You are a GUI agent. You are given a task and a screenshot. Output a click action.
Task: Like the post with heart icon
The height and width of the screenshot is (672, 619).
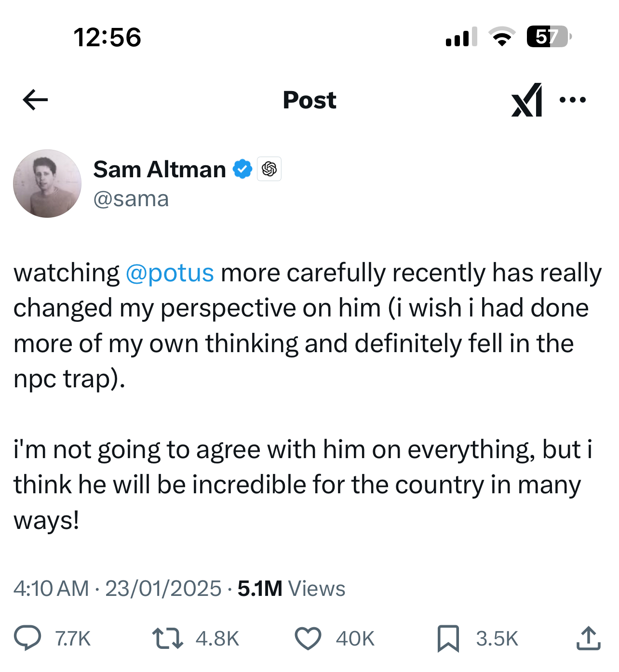(x=308, y=638)
